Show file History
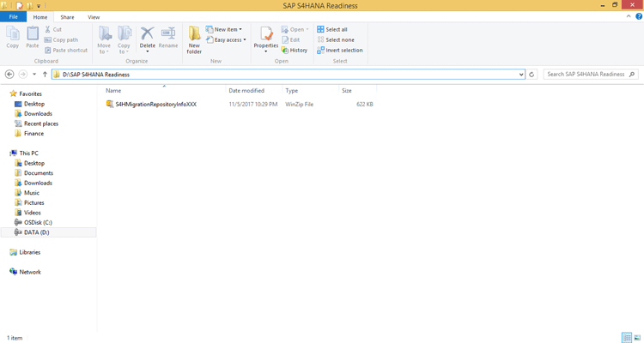Image resolution: width=644 pixels, height=343 pixels. (295, 50)
